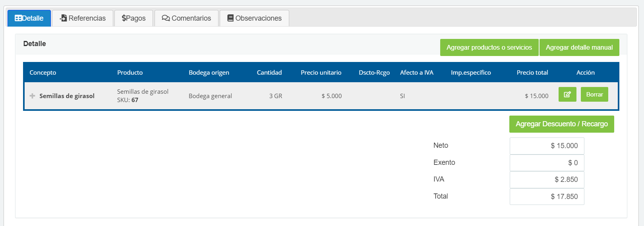This screenshot has height=226, width=644.
Task: Click the Concepto column header
Action: 43,73
